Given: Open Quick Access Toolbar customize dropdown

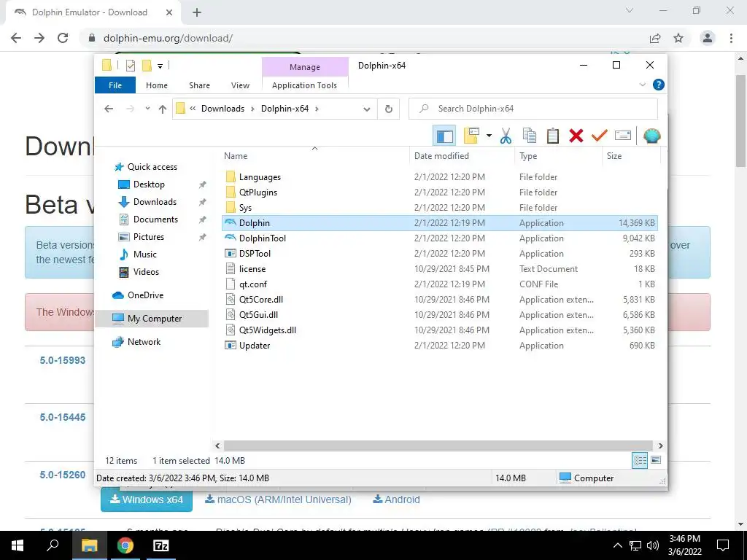Looking at the screenshot, I should (x=160, y=66).
